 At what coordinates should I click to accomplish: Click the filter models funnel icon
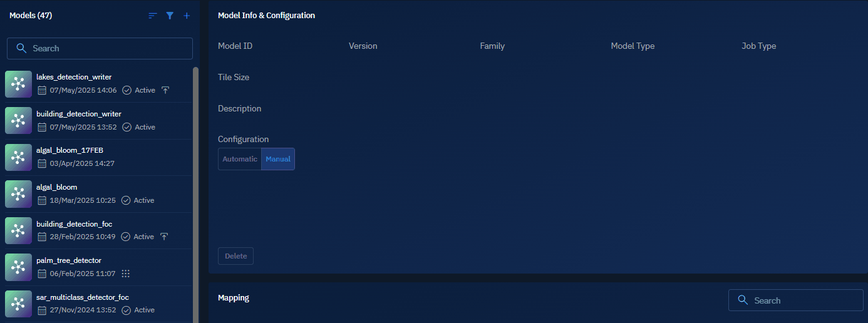(170, 16)
